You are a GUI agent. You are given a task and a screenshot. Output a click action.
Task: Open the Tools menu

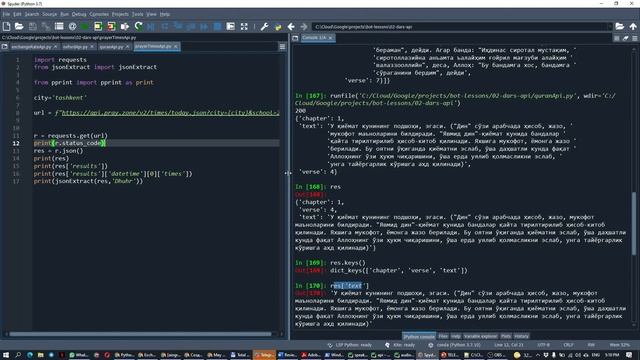(x=138, y=14)
